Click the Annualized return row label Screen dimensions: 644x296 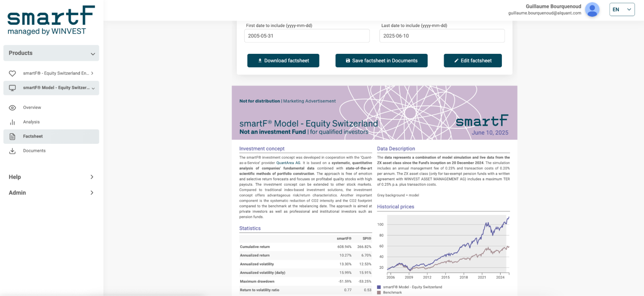tap(255, 255)
